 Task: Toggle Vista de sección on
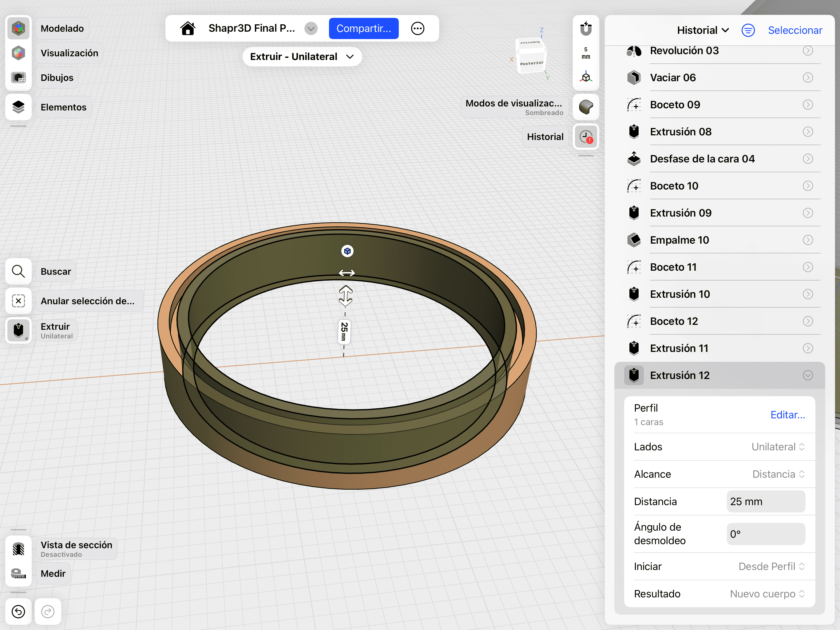[x=18, y=549]
